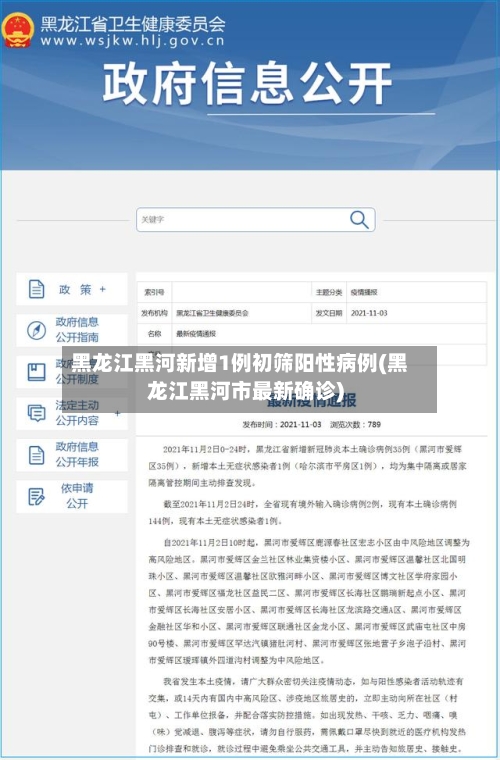Expand 法定主动公开内容 plus sign
Screen dimensions: 500x760
118,413
